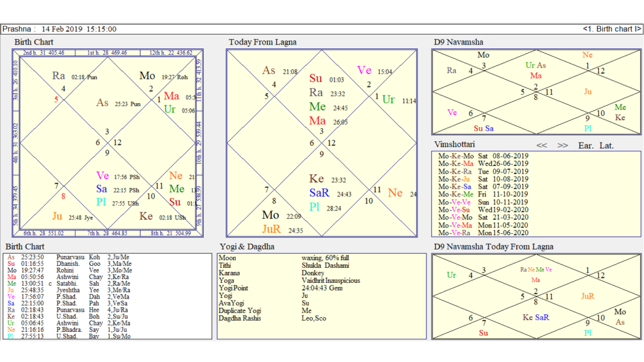Image resolution: width=644 pixels, height=362 pixels.
Task: Click 'JuR' in D9 Navamsha Today From Lagna
Action: (588, 297)
